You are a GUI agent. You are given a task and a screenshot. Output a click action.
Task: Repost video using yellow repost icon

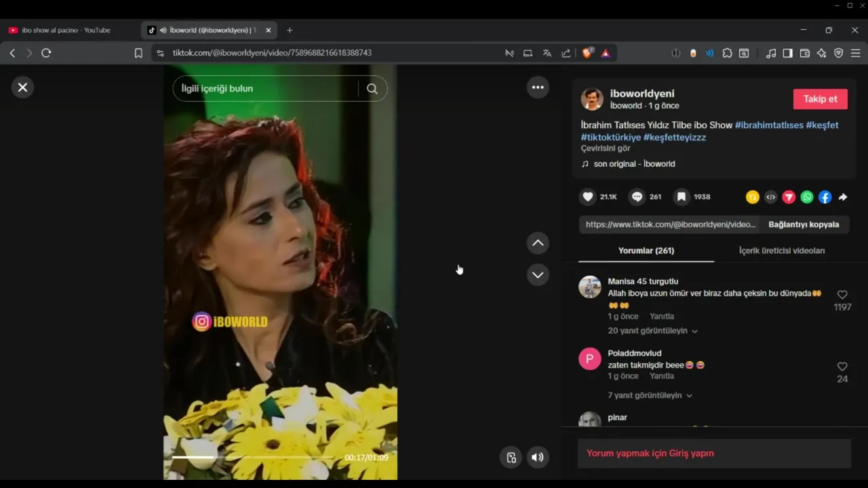pyautogui.click(x=752, y=197)
